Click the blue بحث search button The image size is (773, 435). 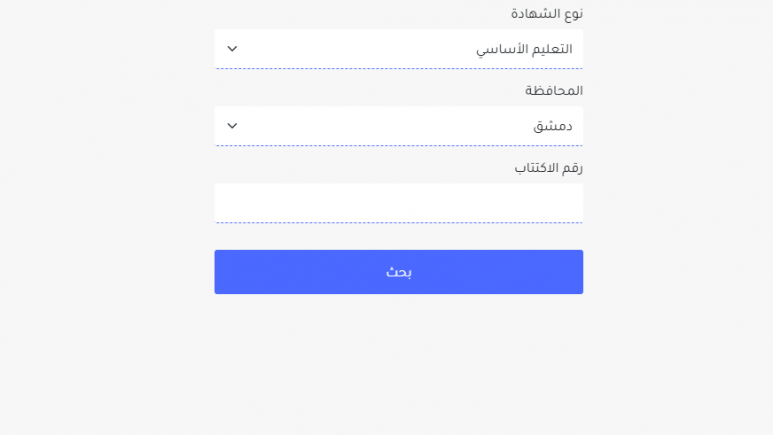tap(398, 272)
